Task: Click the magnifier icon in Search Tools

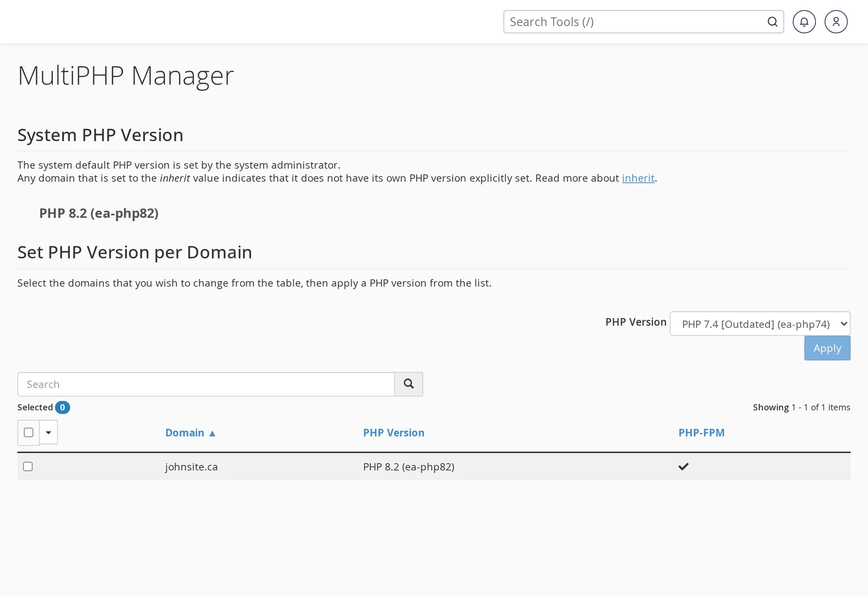Action: (773, 22)
